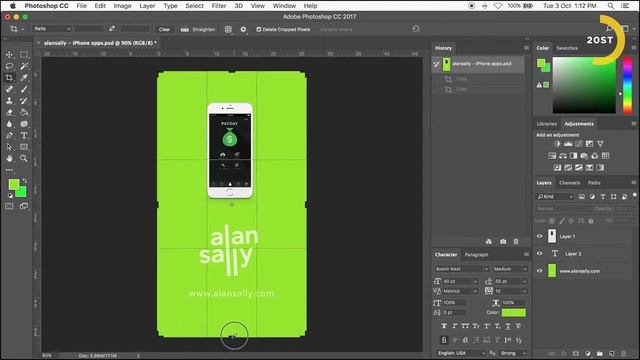Image resolution: width=640 pixels, height=360 pixels.
Task: Select the Healing Brush tool
Action: [x=9, y=89]
